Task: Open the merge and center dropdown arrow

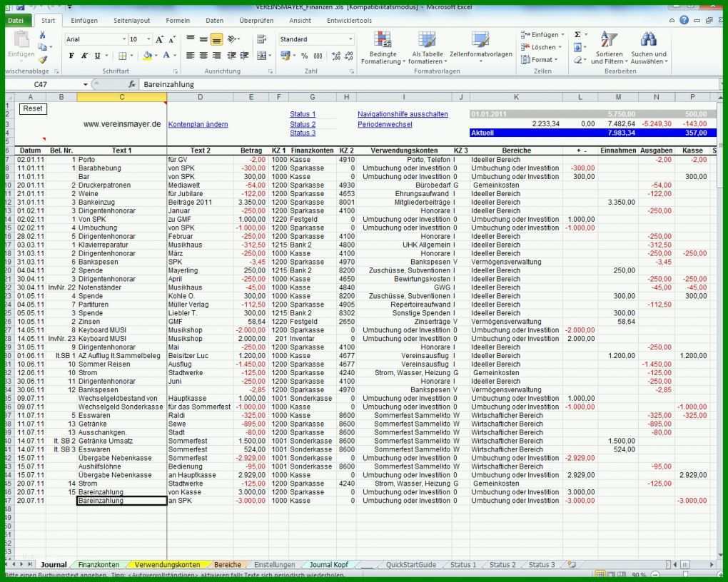Action: [x=271, y=56]
